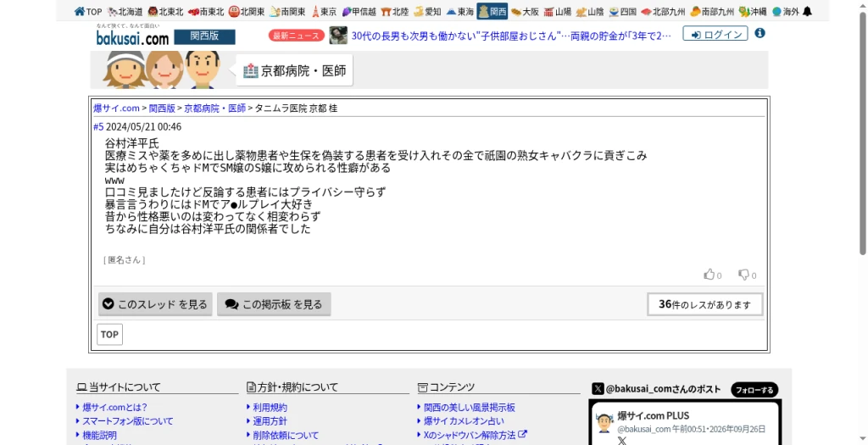Open the 最新ニュース badge
This screenshot has height=445, width=868.
click(x=297, y=36)
